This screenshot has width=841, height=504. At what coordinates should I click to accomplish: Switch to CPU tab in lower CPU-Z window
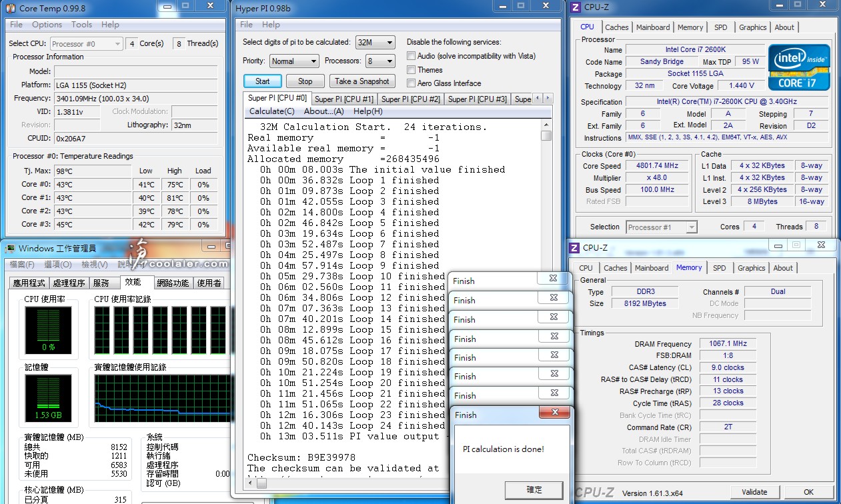tap(586, 268)
